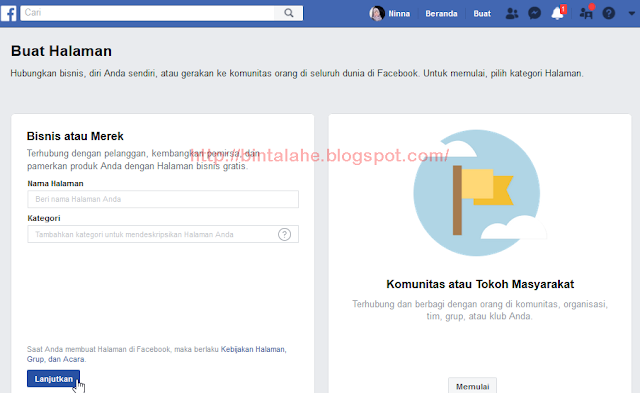This screenshot has height=393, width=640.
Task: Click the Memulai button
Action: (472, 385)
